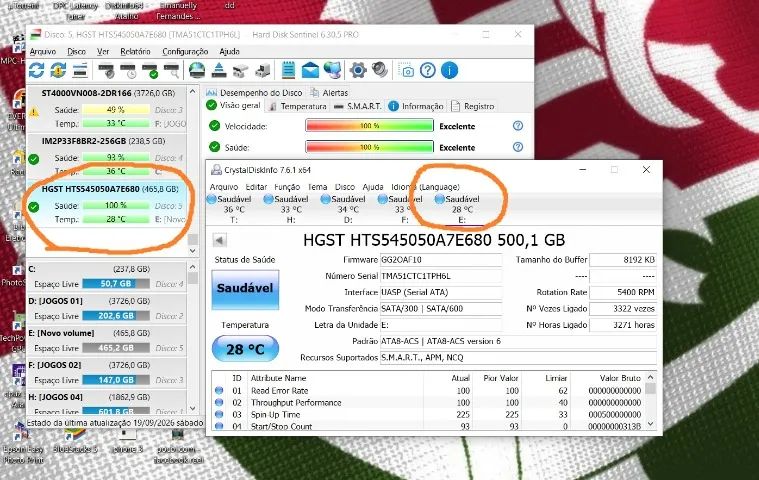
Task: Click the disk icon with small speaker badge
Action: [x=106, y=71]
